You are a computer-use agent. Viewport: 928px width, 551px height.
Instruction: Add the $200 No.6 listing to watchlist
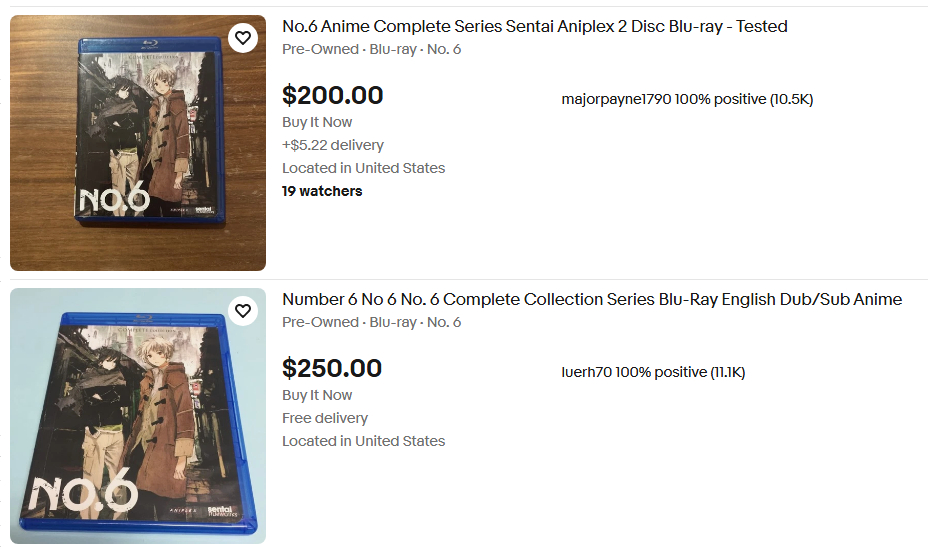point(243,39)
